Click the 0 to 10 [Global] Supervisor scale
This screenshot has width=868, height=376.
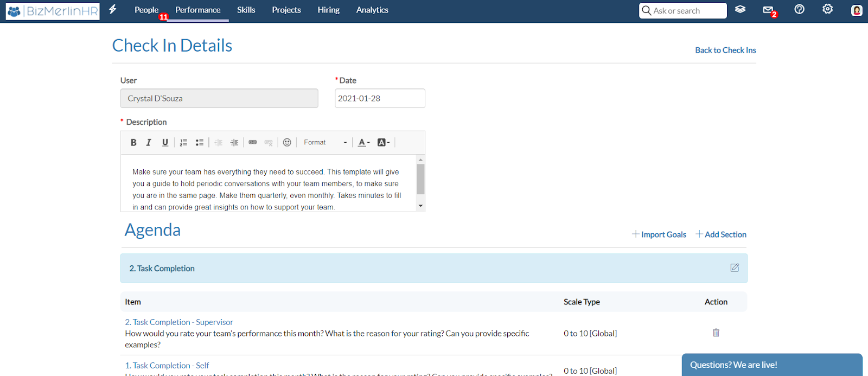[x=590, y=333]
